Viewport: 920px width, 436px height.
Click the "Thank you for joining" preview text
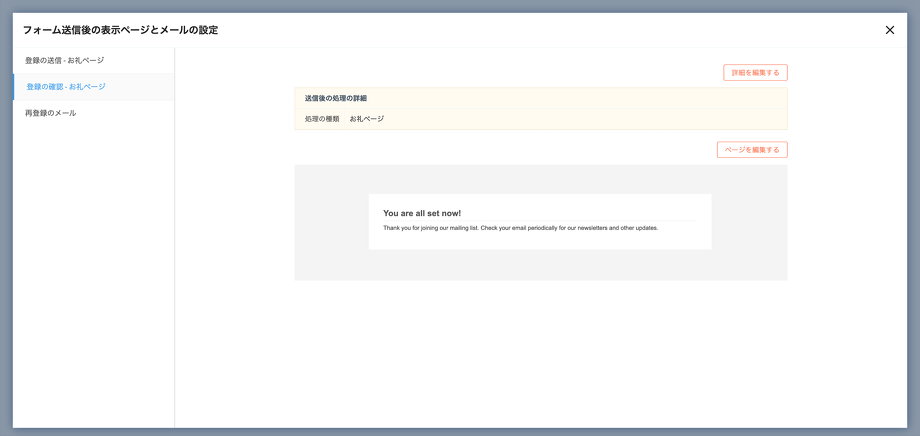[430, 228]
